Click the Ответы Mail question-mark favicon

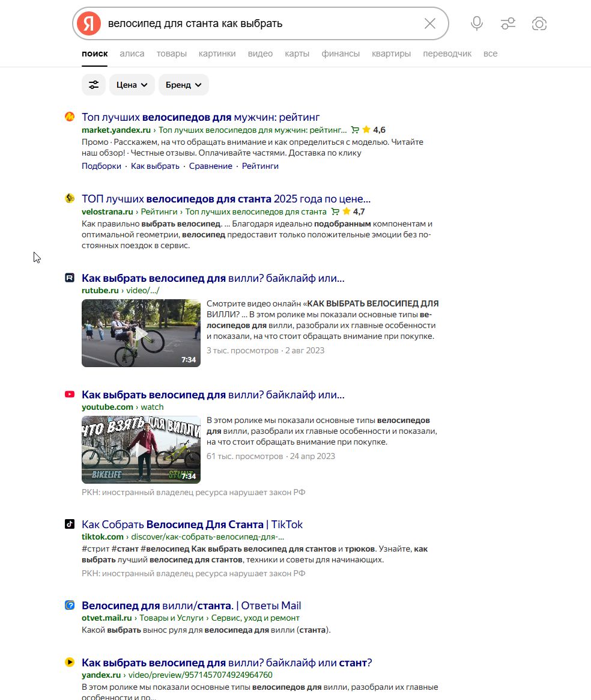pos(70,605)
